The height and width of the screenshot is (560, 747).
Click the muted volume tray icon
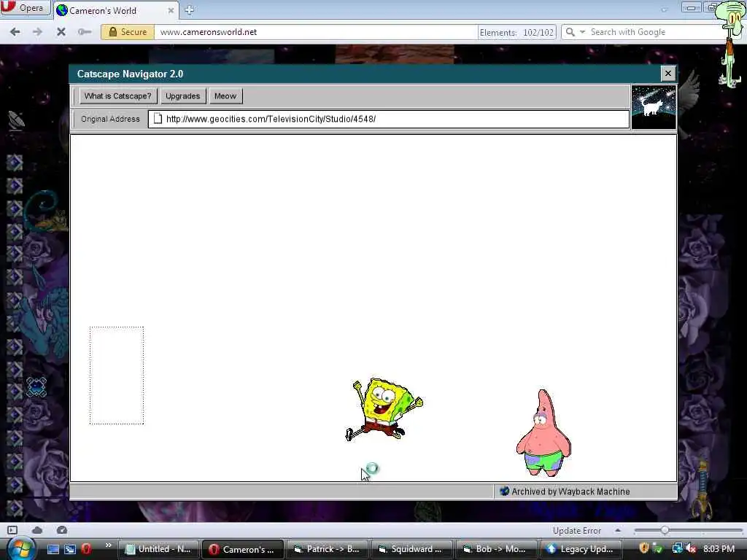point(691,548)
